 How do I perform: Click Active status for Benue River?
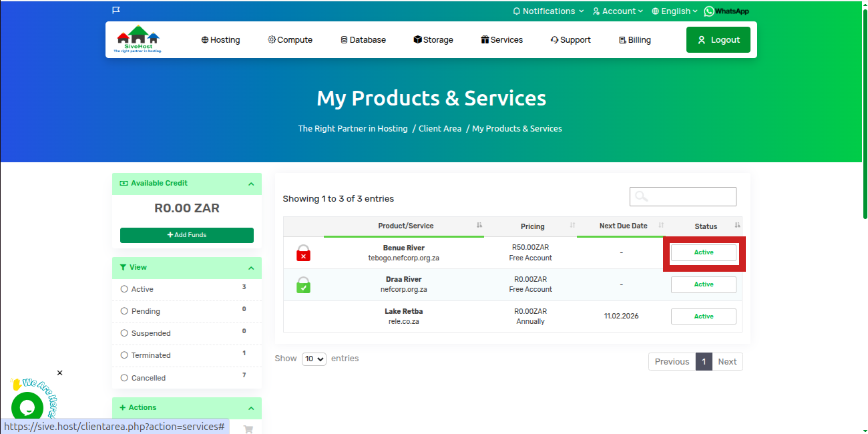704,252
